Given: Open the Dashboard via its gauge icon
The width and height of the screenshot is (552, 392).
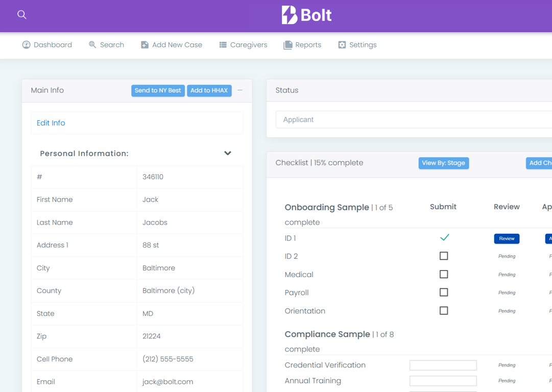Looking at the screenshot, I should (x=26, y=45).
